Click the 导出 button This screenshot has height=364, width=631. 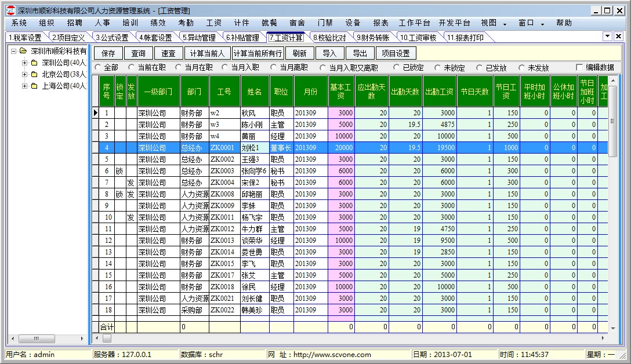click(360, 53)
